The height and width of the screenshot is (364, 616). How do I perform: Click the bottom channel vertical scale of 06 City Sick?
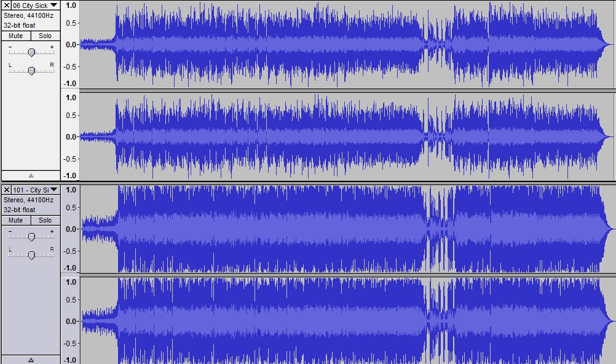point(70,136)
